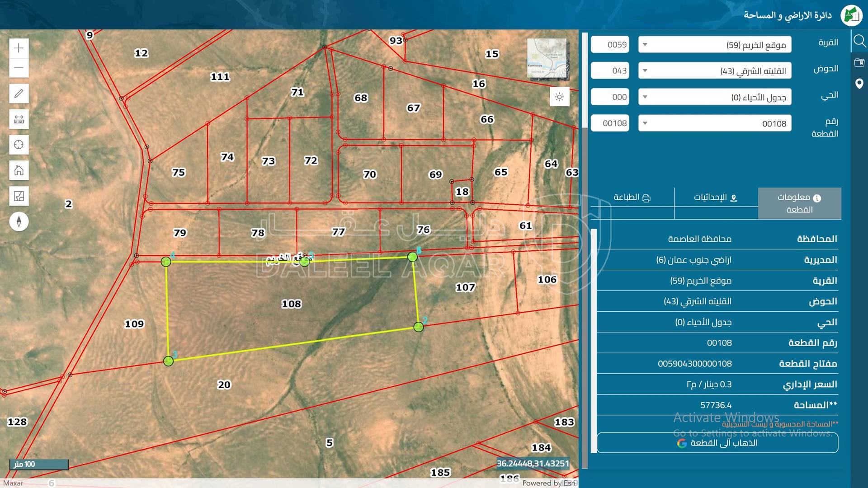Click the الذهاب الى القطعة Google button
The image size is (868, 488).
point(717,443)
